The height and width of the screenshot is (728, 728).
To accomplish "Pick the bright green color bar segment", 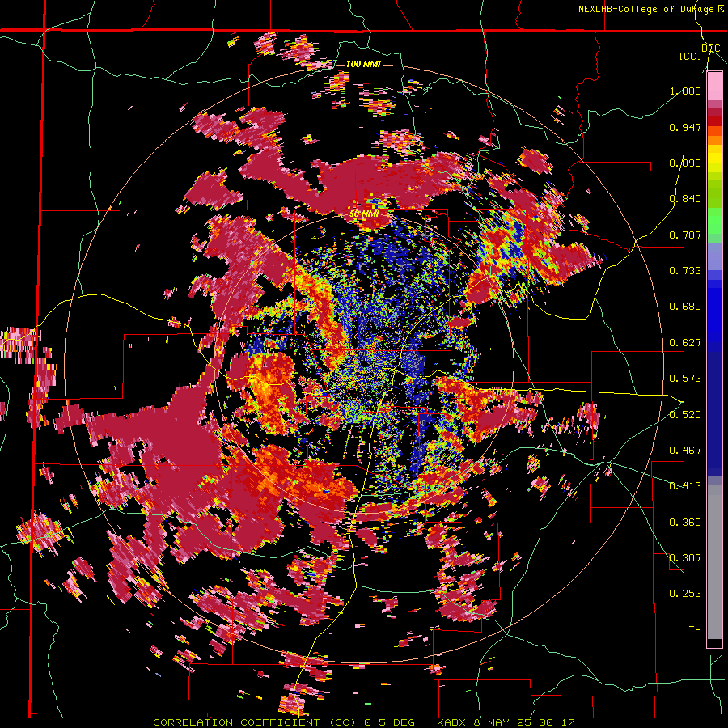I will (x=714, y=221).
